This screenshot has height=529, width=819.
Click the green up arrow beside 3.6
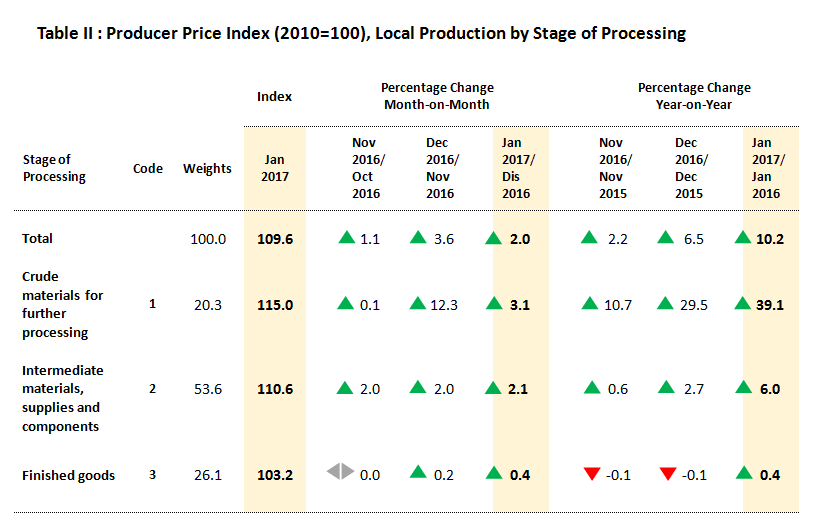coord(419,237)
